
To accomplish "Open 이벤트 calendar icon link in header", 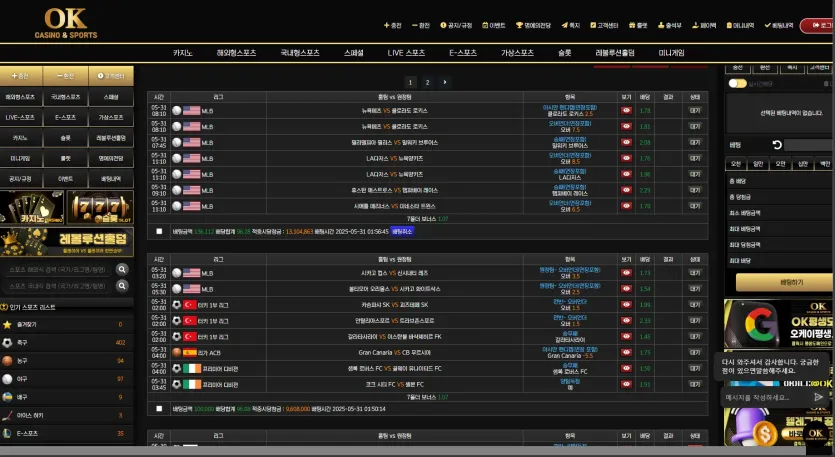I will point(494,25).
